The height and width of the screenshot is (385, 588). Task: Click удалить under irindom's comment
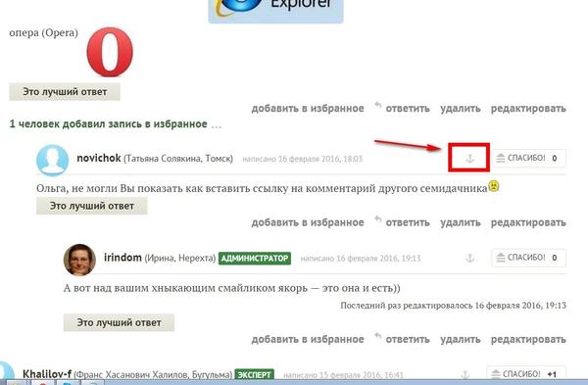pyautogui.click(x=461, y=339)
